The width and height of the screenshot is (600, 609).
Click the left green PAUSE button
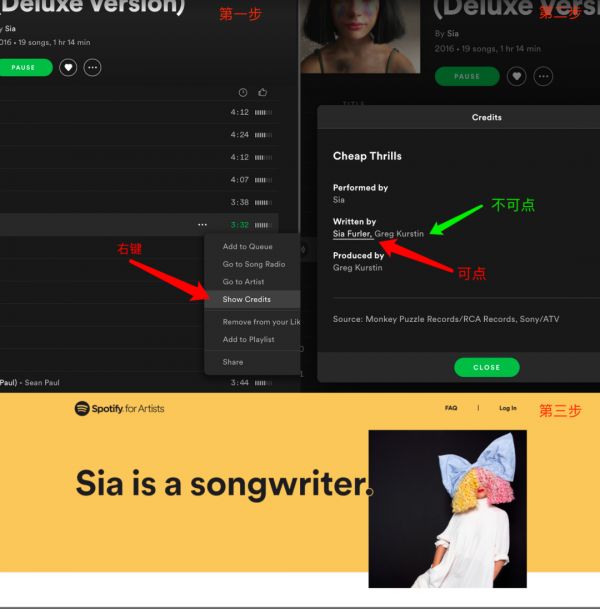point(24,68)
